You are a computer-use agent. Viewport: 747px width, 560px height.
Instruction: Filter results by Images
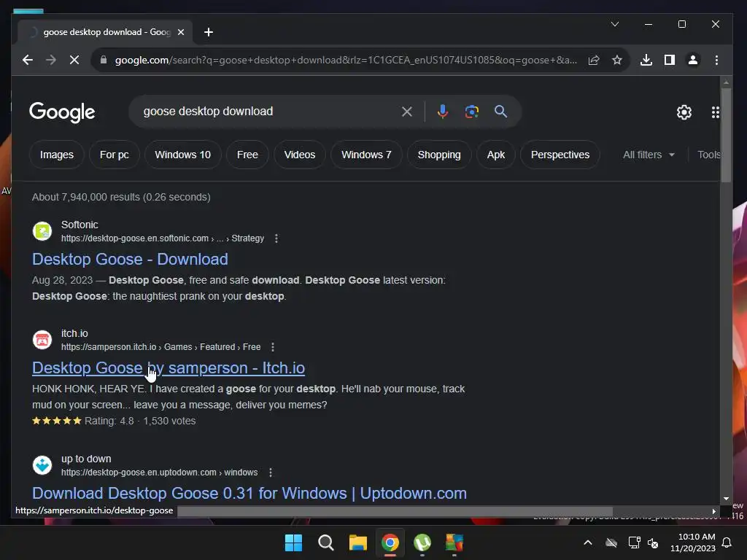pyautogui.click(x=57, y=155)
